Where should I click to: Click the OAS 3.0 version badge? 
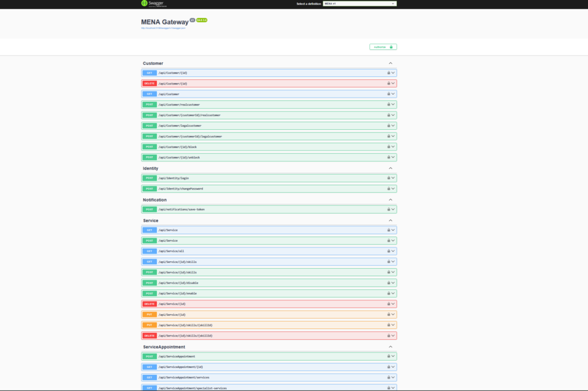pyautogui.click(x=202, y=20)
